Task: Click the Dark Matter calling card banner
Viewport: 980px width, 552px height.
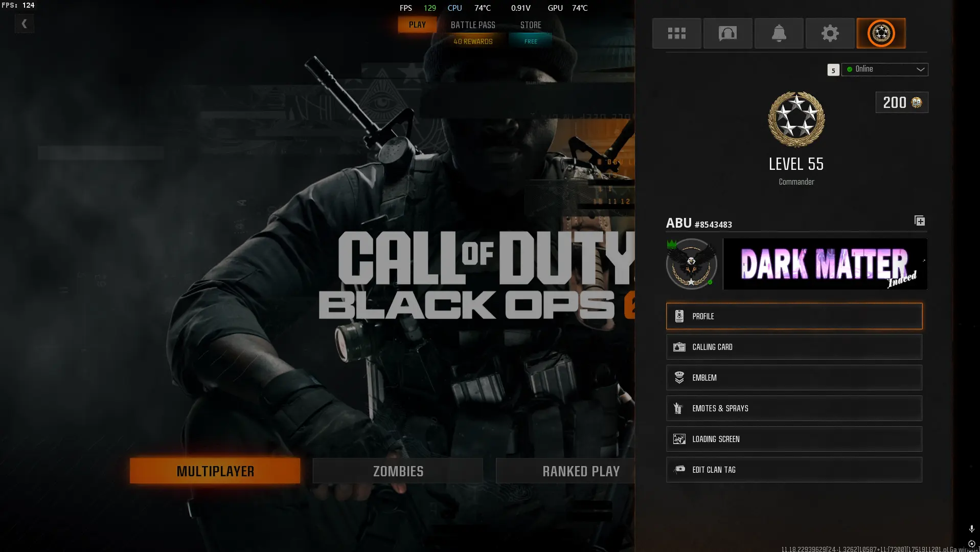Action: 825,264
